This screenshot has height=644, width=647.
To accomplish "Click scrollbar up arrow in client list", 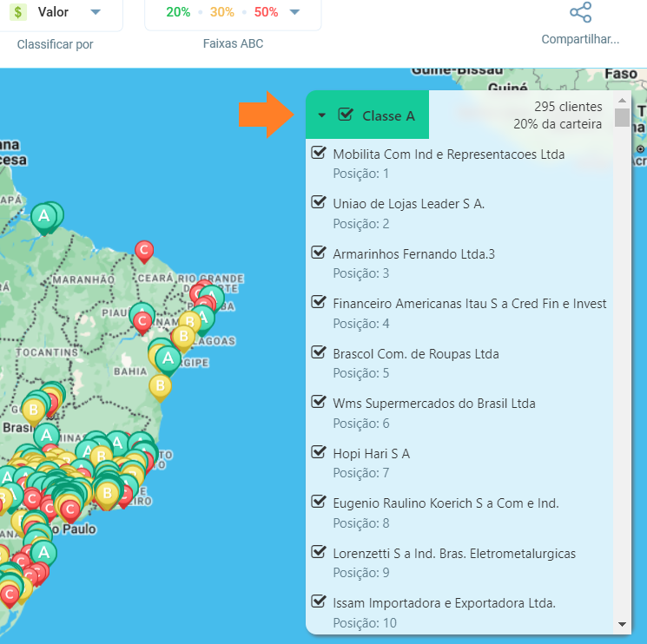I will [x=622, y=100].
